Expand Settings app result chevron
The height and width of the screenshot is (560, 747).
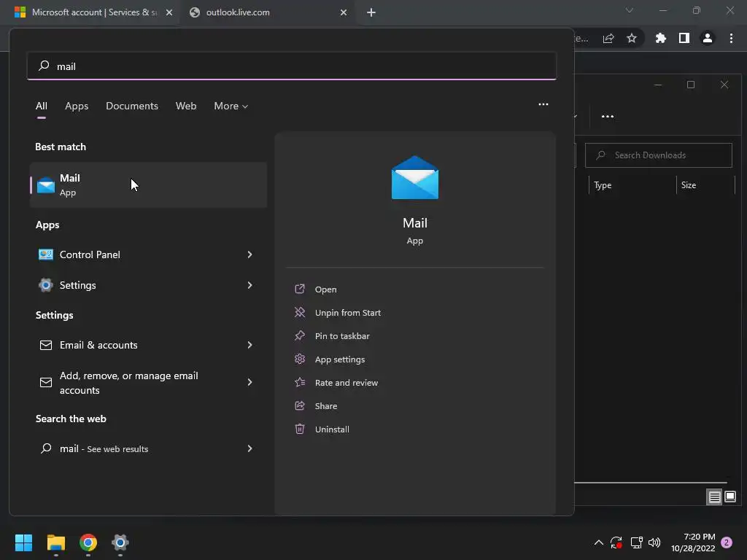(x=249, y=285)
